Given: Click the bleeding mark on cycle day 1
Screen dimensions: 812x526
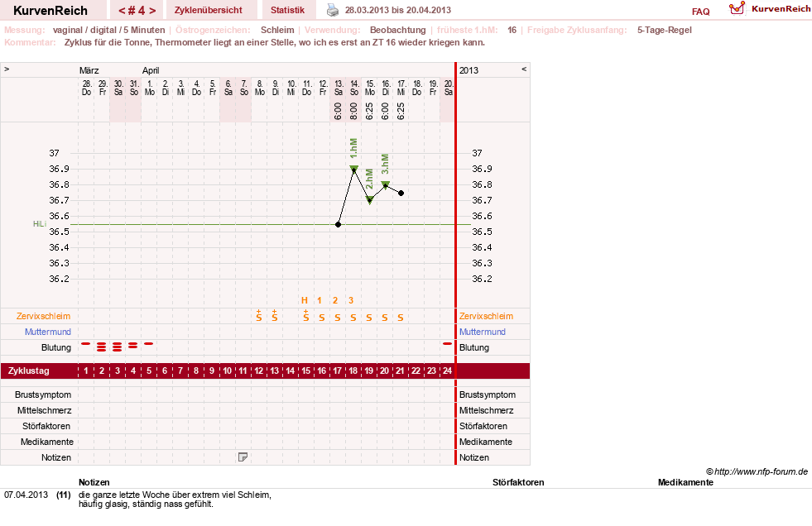Looking at the screenshot, I should 85,343.
